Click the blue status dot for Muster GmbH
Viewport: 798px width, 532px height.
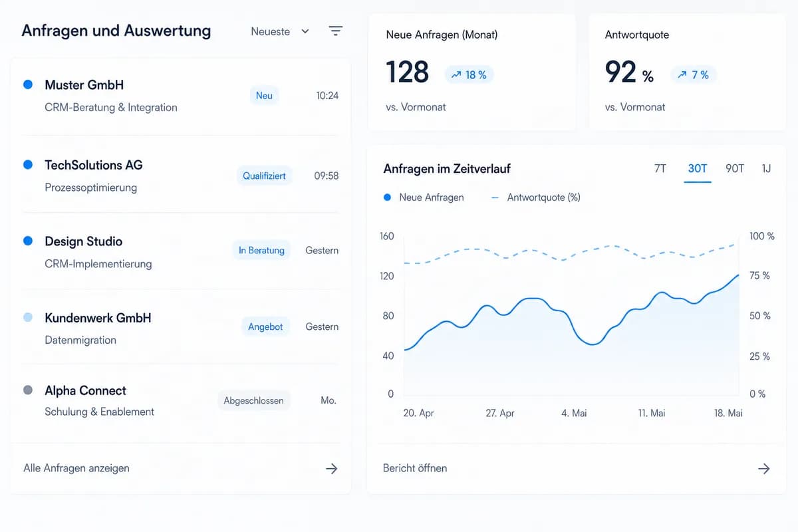tap(28, 85)
